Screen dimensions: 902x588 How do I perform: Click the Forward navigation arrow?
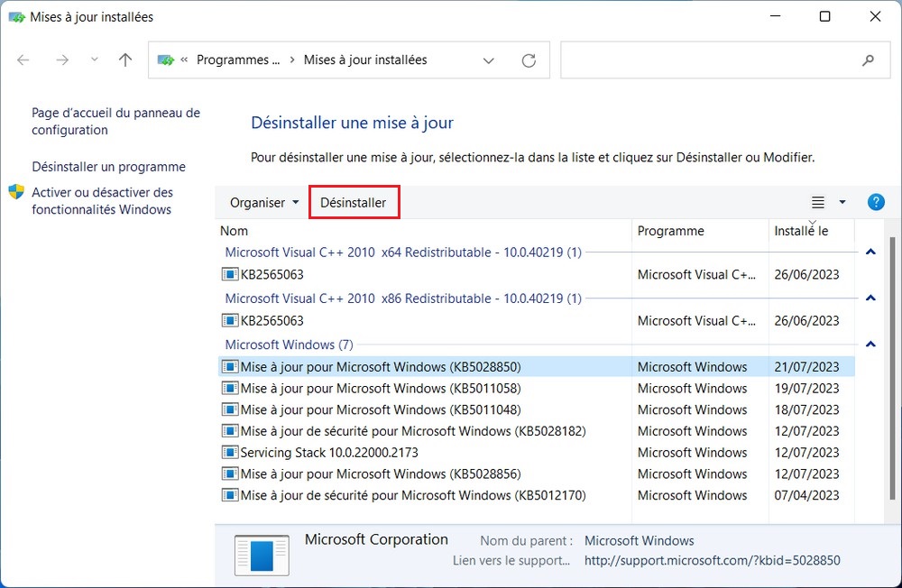coord(62,60)
